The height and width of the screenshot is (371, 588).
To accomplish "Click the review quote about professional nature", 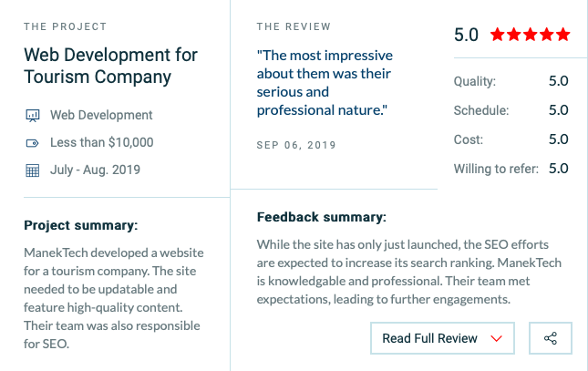I will tap(325, 83).
